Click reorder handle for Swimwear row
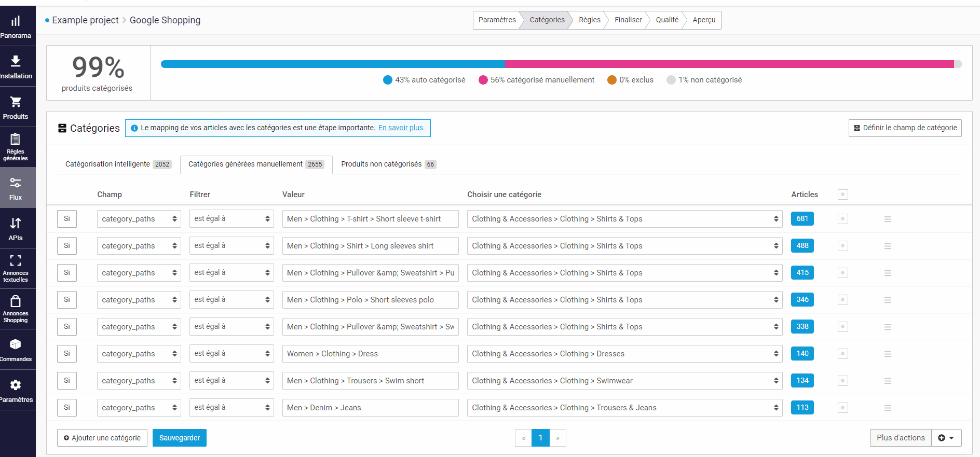 click(x=888, y=381)
